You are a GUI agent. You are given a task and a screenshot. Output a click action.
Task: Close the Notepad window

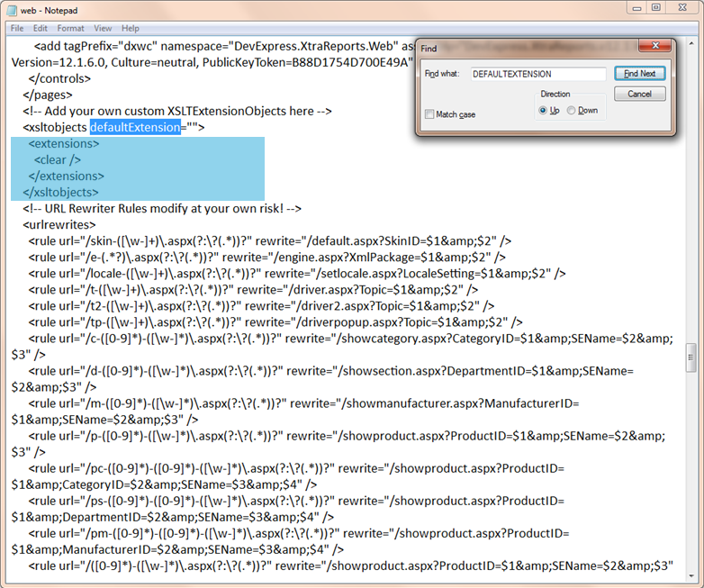pos(682,7)
